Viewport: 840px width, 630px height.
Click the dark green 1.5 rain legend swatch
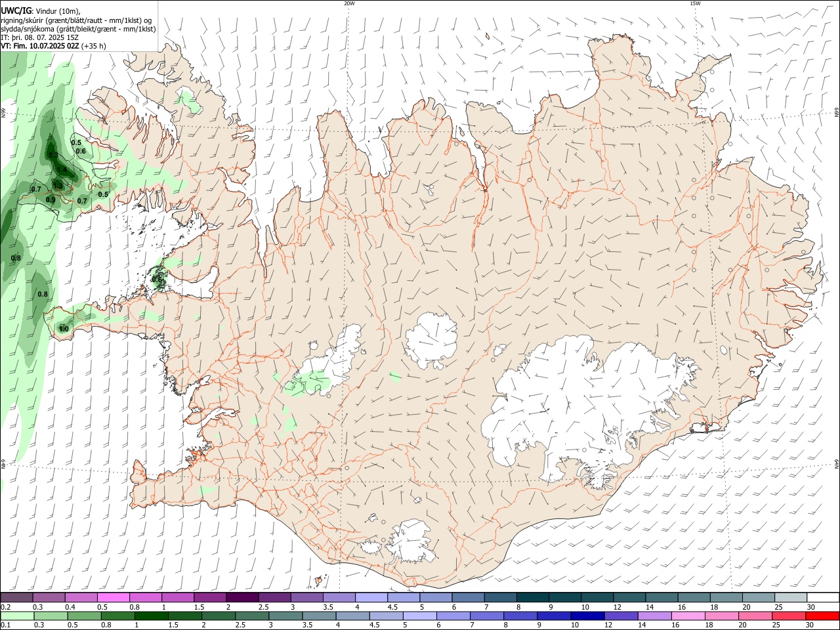coord(184,616)
